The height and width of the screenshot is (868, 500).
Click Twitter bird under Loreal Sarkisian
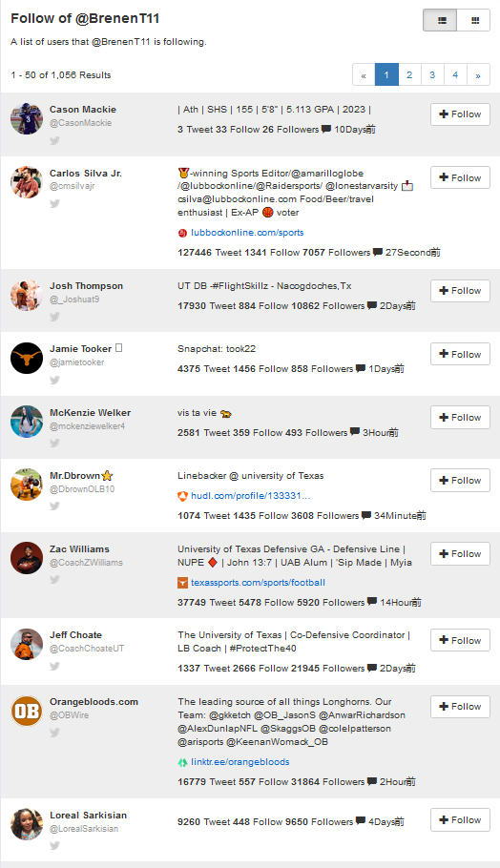54,846
